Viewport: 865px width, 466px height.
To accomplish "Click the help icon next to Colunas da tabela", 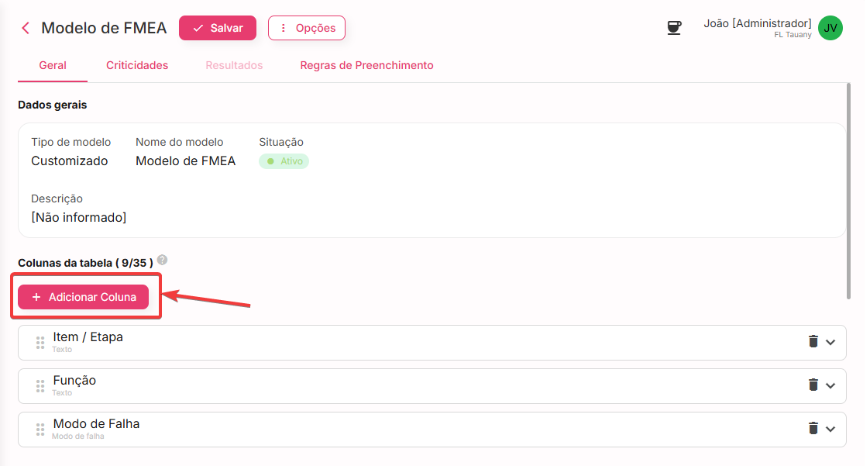I will [162, 260].
